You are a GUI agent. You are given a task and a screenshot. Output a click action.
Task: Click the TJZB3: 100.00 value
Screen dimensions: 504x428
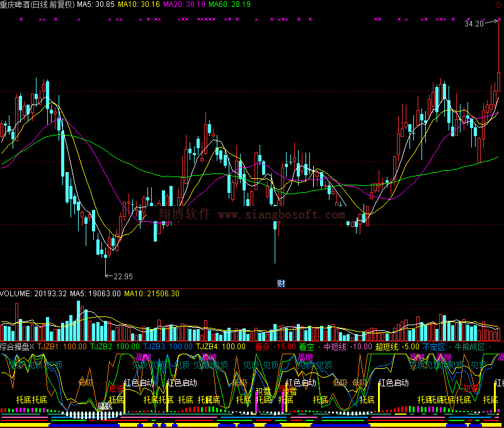[168, 347]
